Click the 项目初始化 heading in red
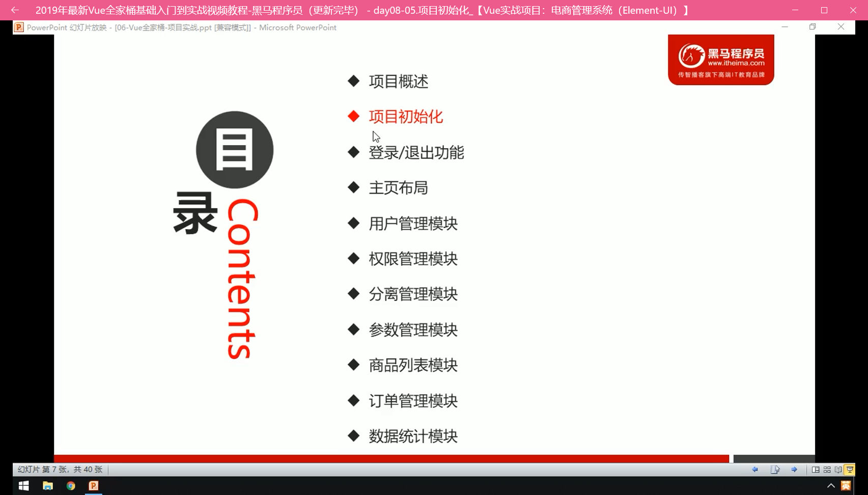 [406, 117]
